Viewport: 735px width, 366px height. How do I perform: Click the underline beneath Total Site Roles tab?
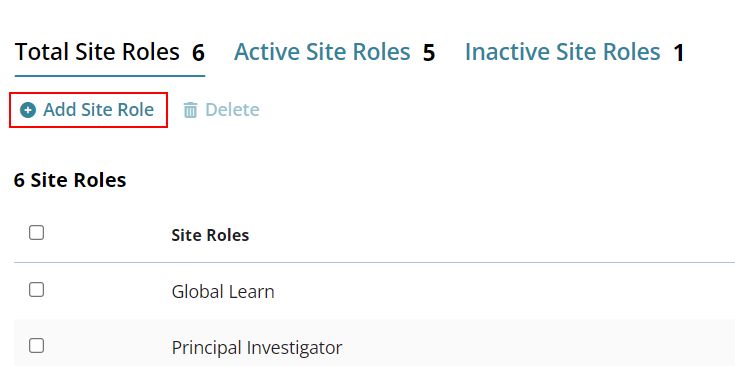coord(110,75)
